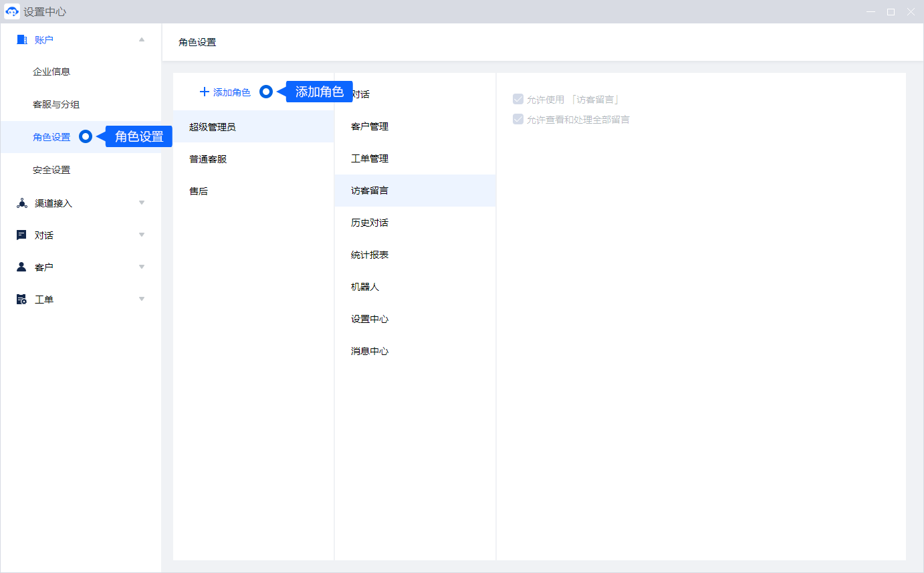Image resolution: width=924 pixels, height=573 pixels.
Task: Select the 售后 role
Action: click(199, 191)
